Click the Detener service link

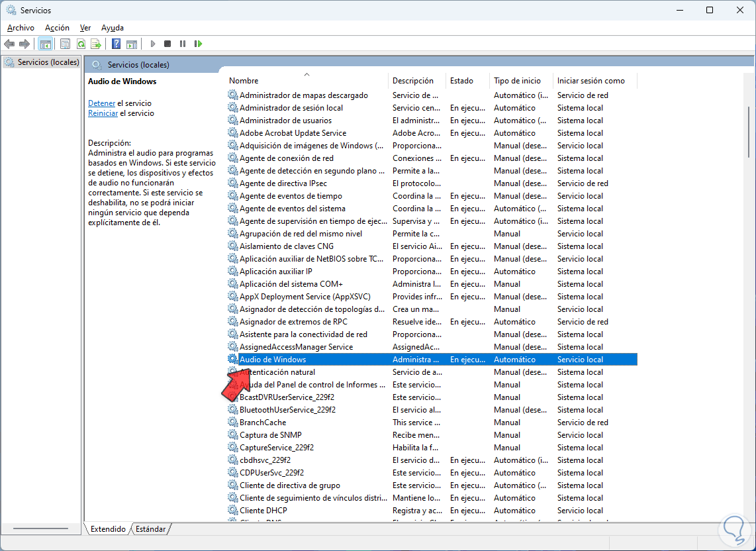click(102, 103)
